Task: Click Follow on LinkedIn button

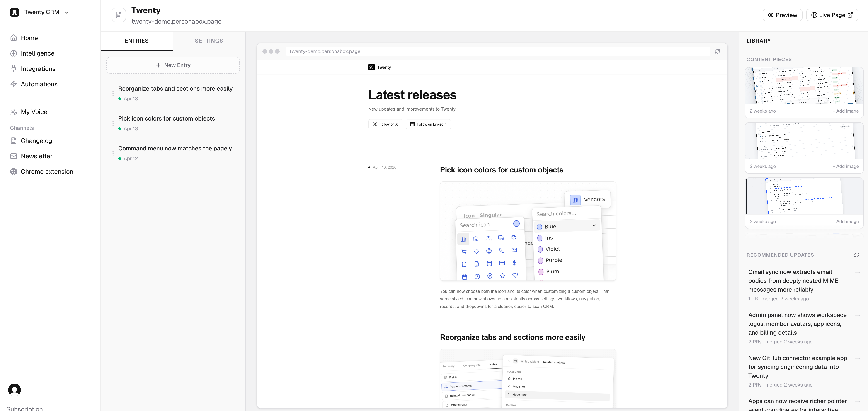Action: click(428, 124)
